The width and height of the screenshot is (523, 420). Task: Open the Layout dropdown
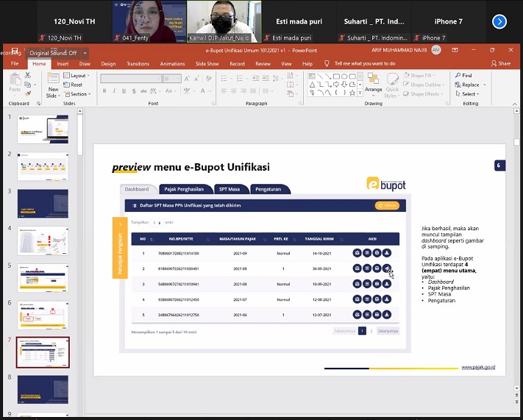77,76
